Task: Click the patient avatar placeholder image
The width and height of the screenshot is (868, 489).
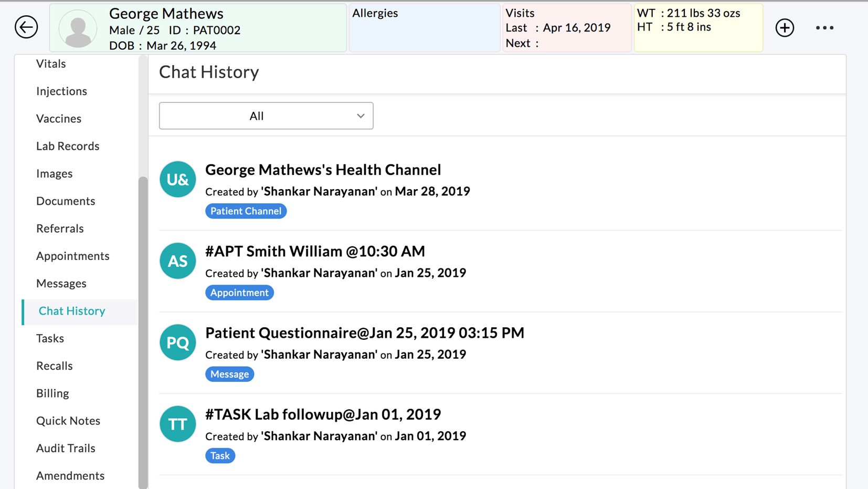Action: (x=78, y=29)
